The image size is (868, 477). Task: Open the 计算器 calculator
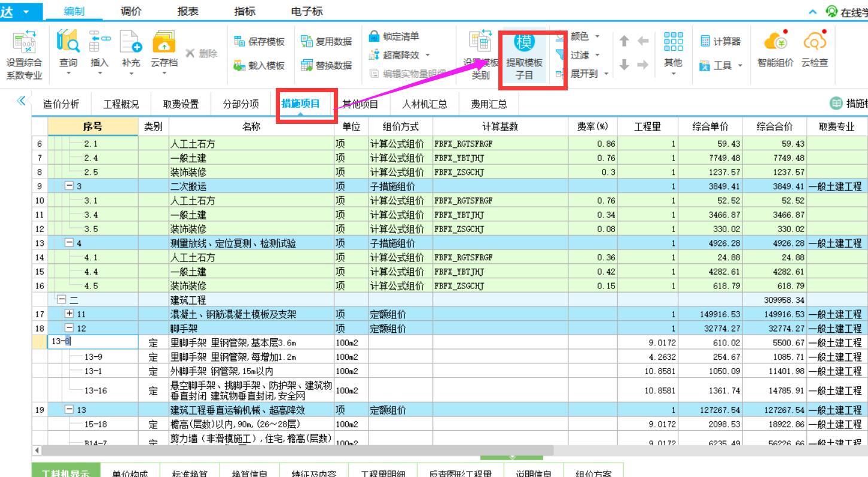(720, 41)
